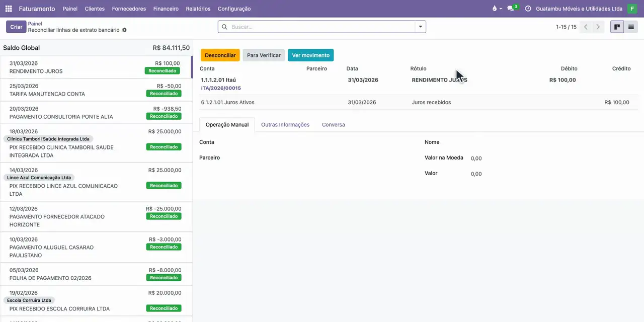Expand the search options dropdown arrow

click(421, 27)
